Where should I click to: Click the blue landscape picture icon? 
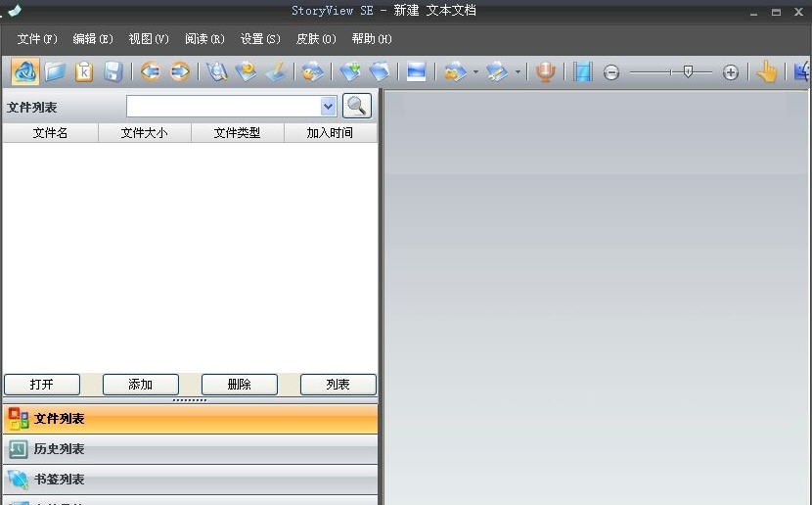417,72
